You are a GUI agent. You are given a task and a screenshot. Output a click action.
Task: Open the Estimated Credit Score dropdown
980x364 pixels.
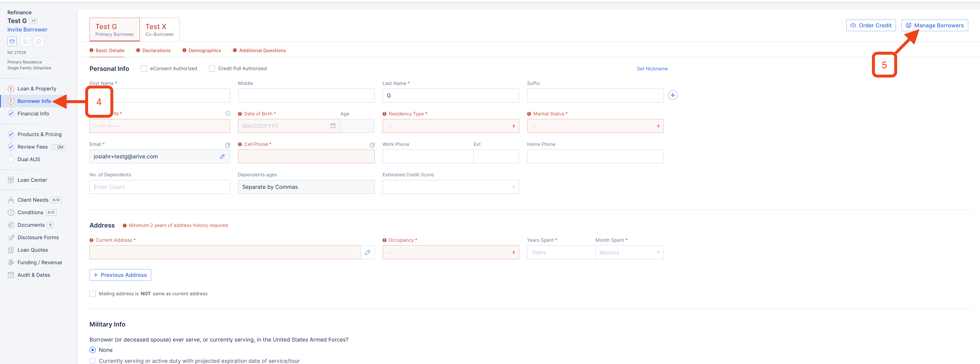click(450, 187)
